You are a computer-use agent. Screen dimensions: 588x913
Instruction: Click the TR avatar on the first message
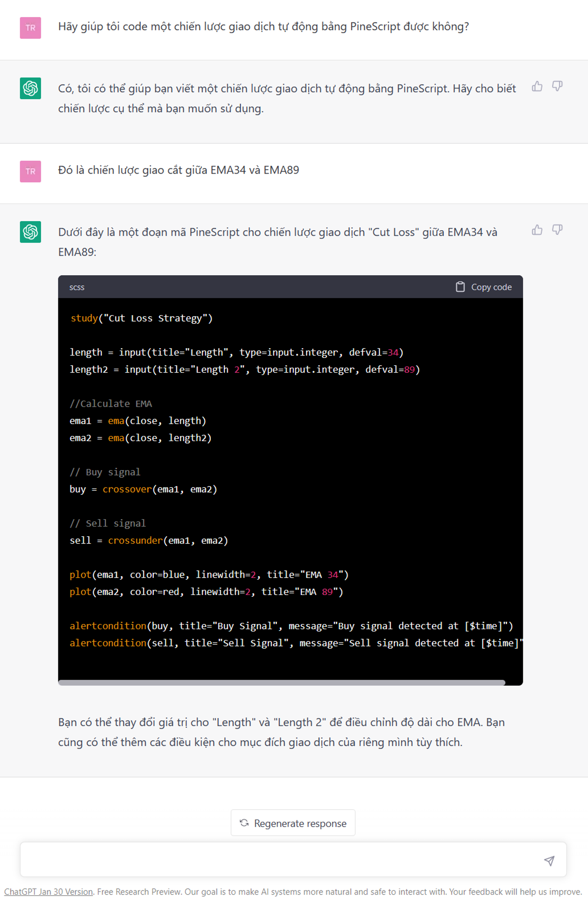[30, 28]
